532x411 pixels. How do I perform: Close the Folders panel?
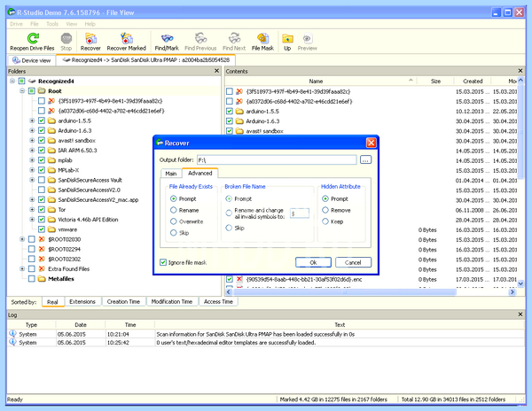pyautogui.click(x=217, y=71)
